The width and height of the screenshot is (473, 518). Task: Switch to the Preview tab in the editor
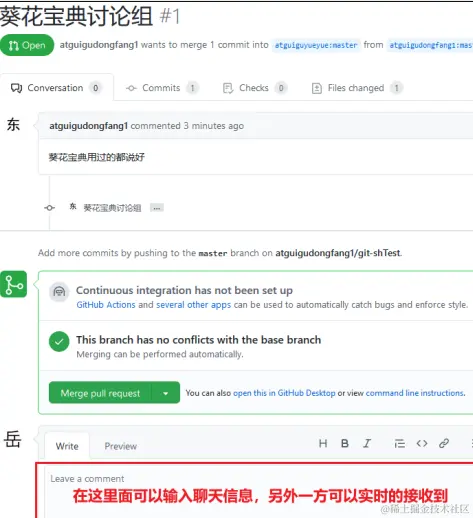point(121,446)
